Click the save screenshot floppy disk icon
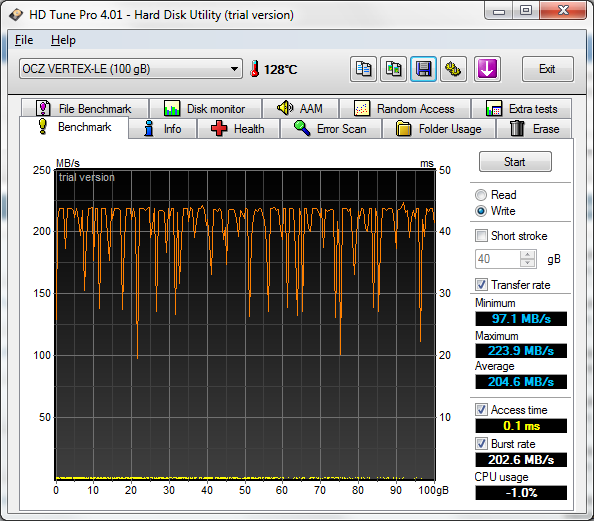The width and height of the screenshot is (594, 521). (x=423, y=69)
